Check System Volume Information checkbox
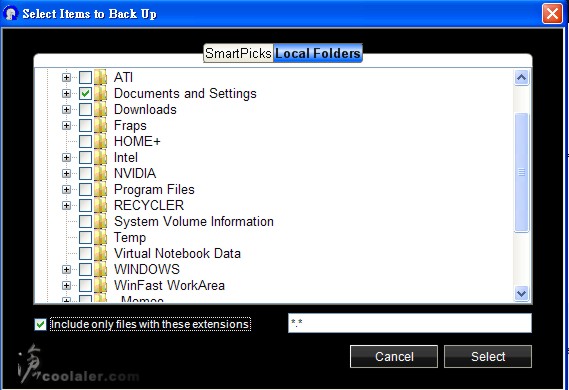This screenshot has height=390, width=569. (x=85, y=221)
